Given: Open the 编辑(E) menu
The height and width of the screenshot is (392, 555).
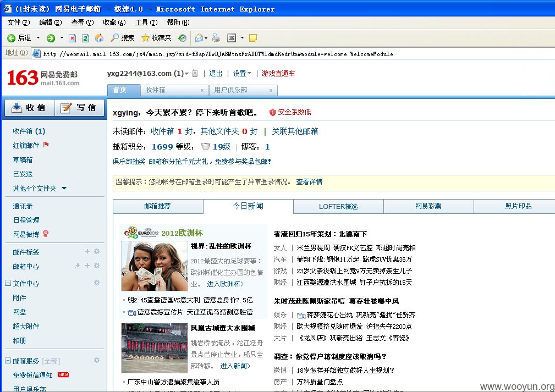Looking at the screenshot, I should click(x=50, y=23).
